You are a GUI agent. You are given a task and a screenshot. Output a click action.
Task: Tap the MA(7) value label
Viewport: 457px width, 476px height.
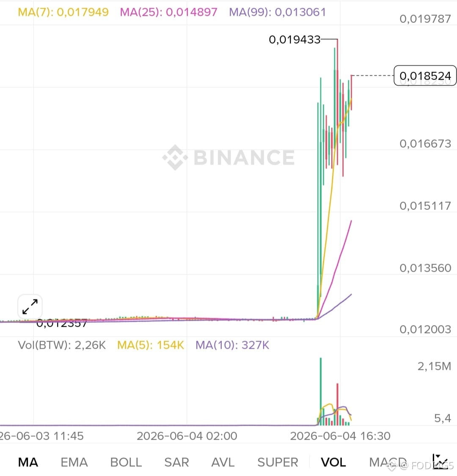pyautogui.click(x=63, y=12)
